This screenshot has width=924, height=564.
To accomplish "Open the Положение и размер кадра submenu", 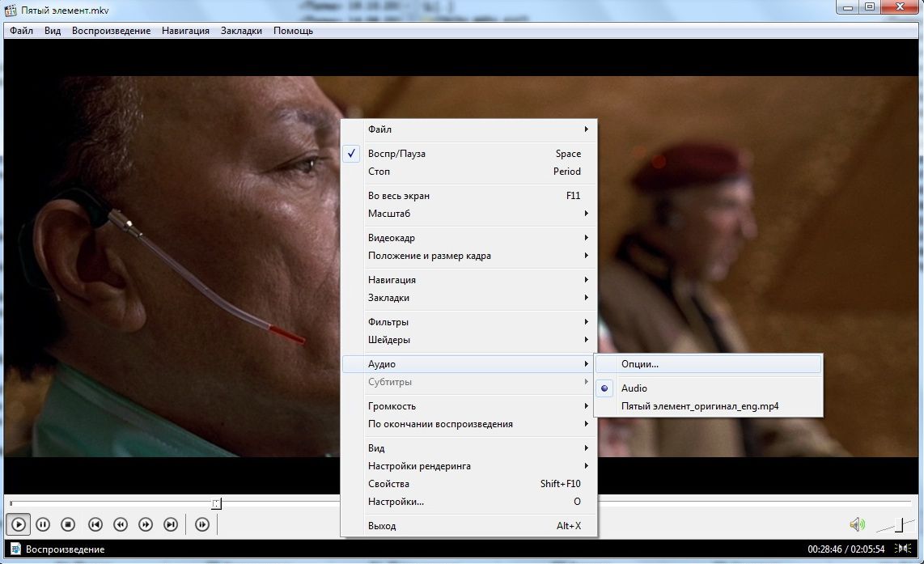I will point(469,255).
